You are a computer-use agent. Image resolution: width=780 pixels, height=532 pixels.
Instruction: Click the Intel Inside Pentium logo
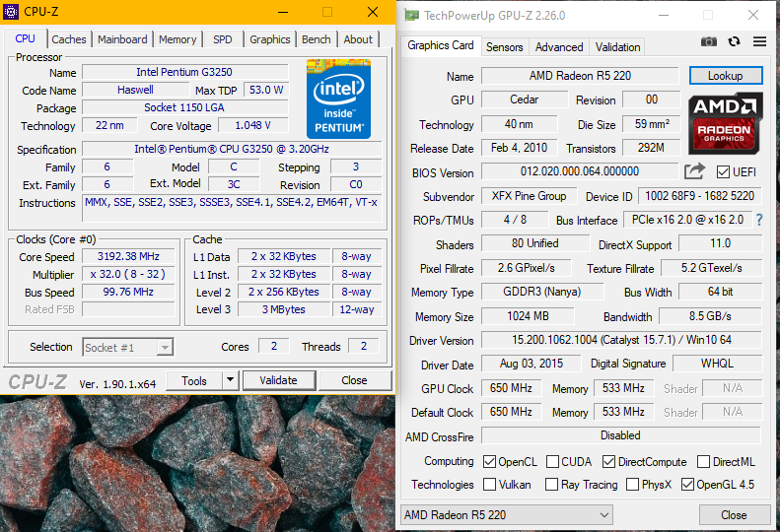point(338,99)
